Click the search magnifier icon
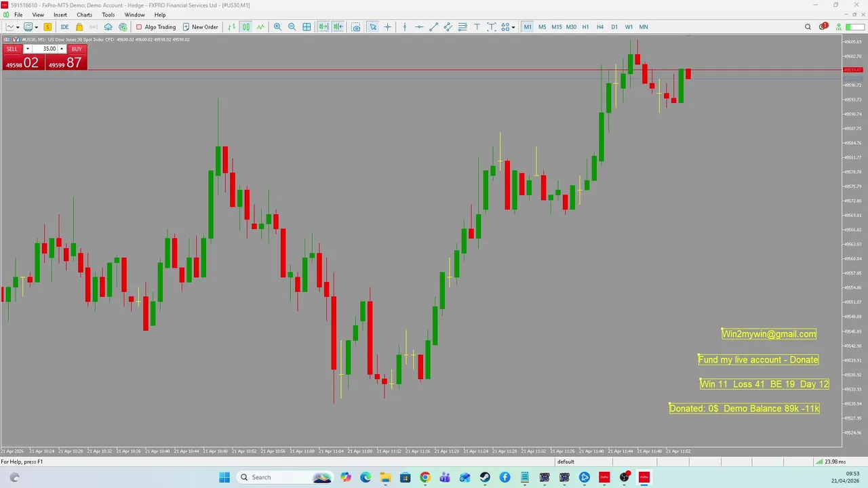The width and height of the screenshot is (868, 488). pyautogui.click(x=808, y=27)
